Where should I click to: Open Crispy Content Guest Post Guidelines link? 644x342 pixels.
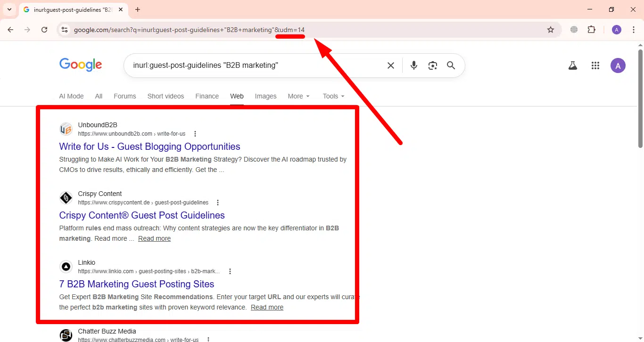[142, 215]
